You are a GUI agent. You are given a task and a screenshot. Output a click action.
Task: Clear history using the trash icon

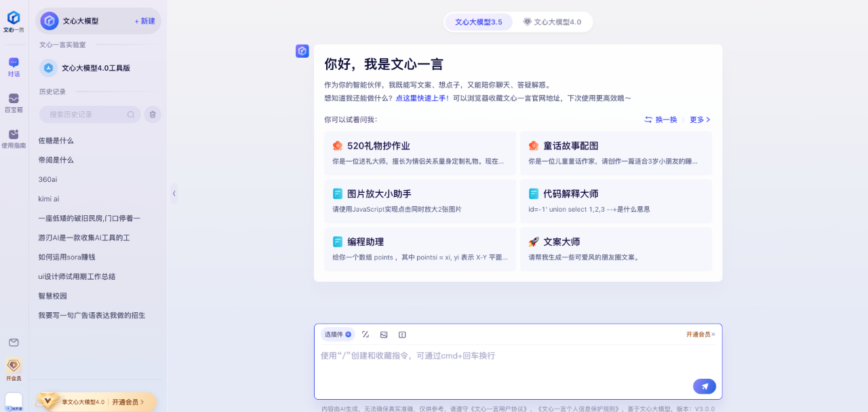pos(153,114)
